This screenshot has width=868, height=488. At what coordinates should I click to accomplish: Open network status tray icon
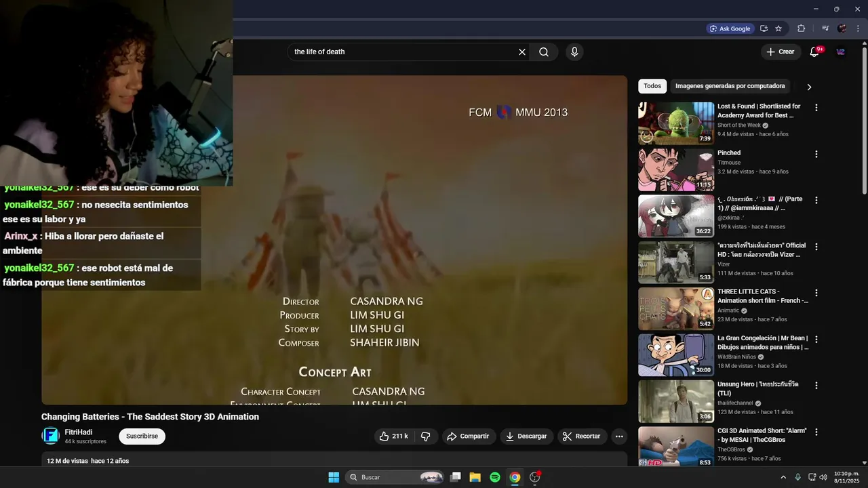click(x=812, y=477)
